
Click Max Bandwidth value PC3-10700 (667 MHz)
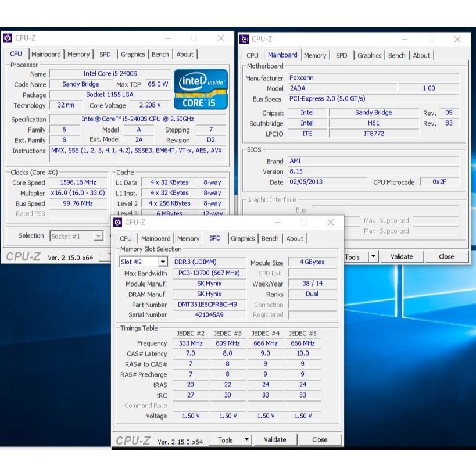209,273
